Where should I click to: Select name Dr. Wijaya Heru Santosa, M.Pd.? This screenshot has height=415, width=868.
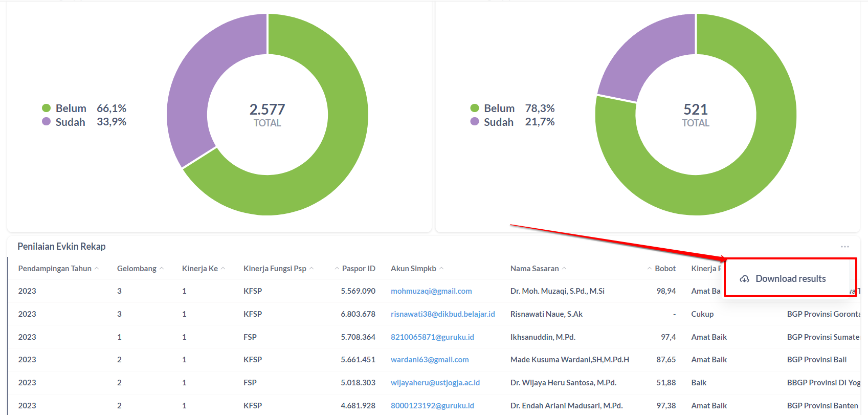click(563, 383)
